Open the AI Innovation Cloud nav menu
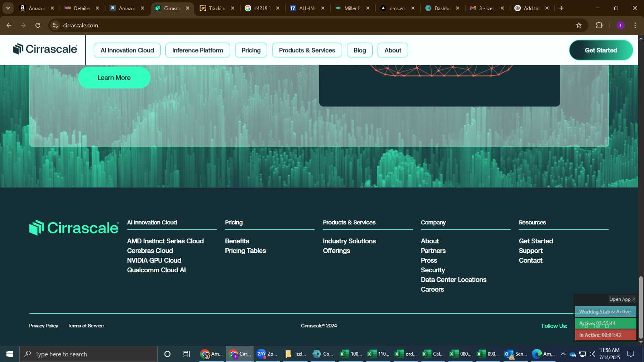The image size is (644, 362). pyautogui.click(x=127, y=50)
